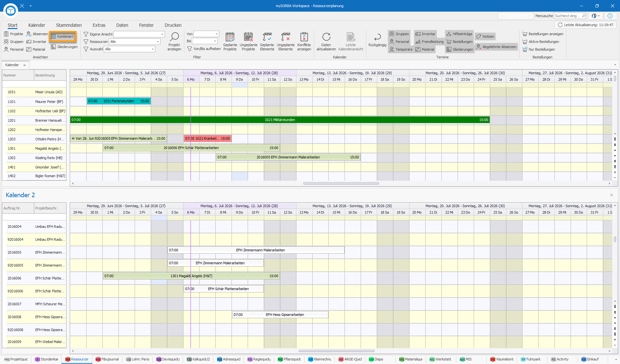Open Ressourcen filter dropdown
The width and height of the screenshot is (620, 364).
pyautogui.click(x=158, y=42)
